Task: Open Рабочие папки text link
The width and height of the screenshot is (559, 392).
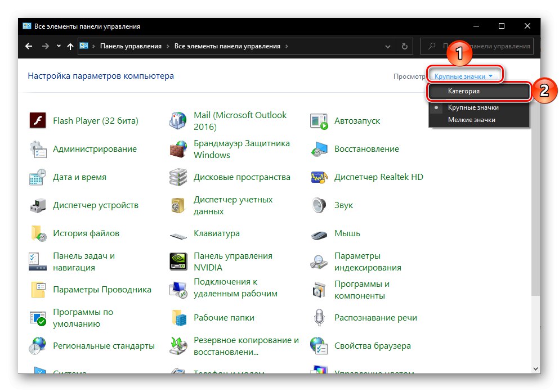Action: 224,318
